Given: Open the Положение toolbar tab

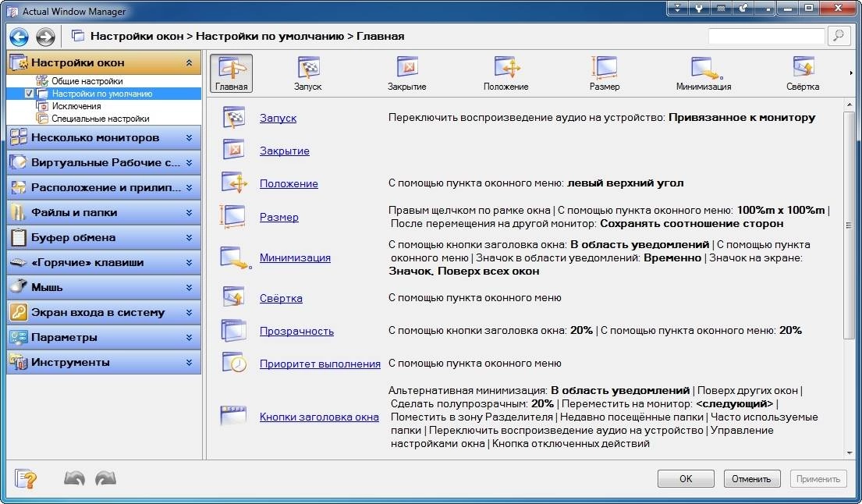Looking at the screenshot, I should click(505, 73).
